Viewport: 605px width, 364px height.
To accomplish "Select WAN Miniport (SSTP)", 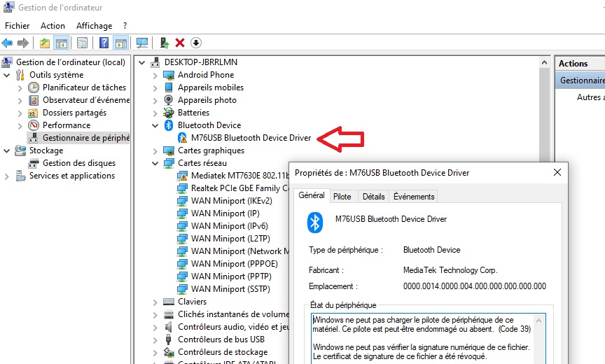I will pos(230,289).
